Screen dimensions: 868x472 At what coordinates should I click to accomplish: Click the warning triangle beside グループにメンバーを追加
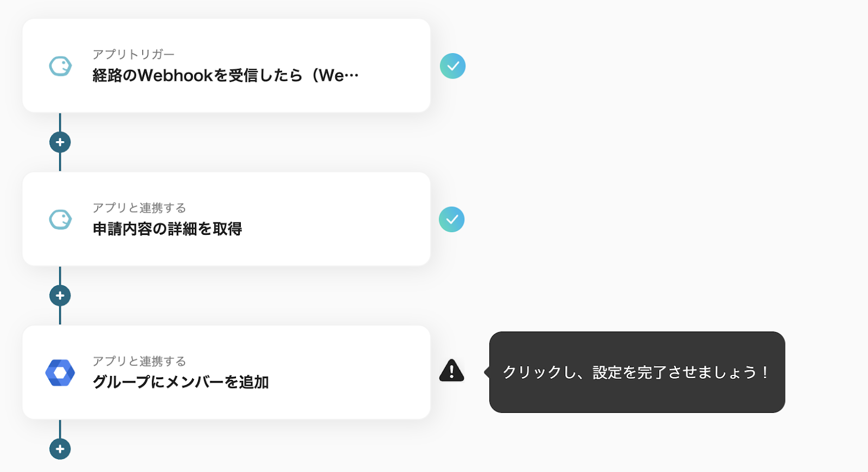[451, 371]
